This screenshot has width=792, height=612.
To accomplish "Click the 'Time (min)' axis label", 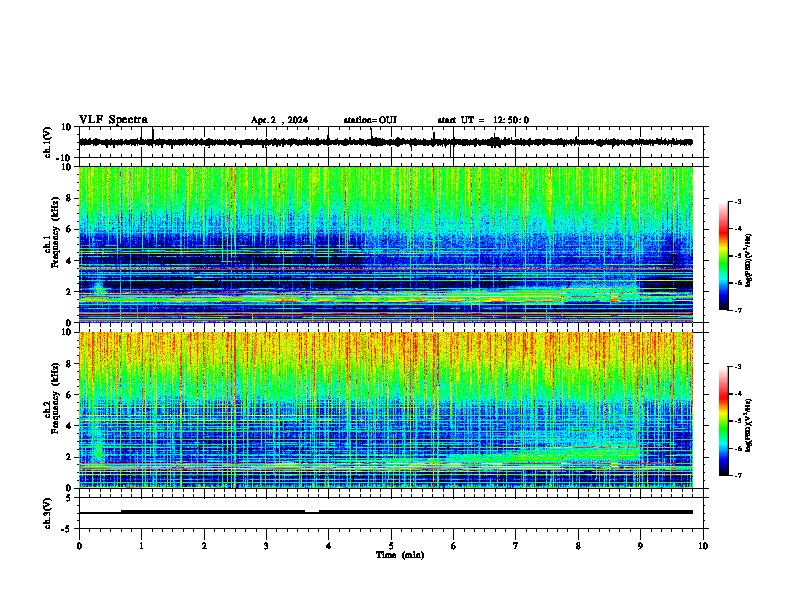I will 400,555.
